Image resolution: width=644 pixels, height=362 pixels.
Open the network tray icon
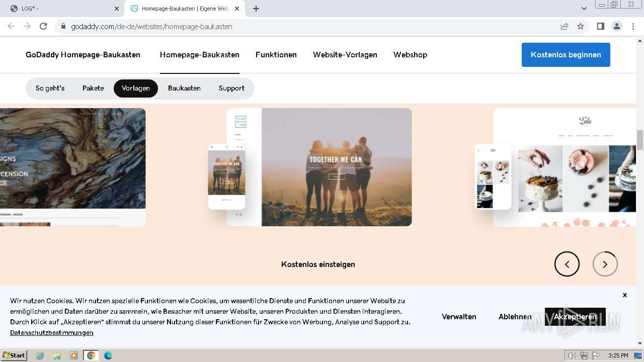tap(584, 355)
